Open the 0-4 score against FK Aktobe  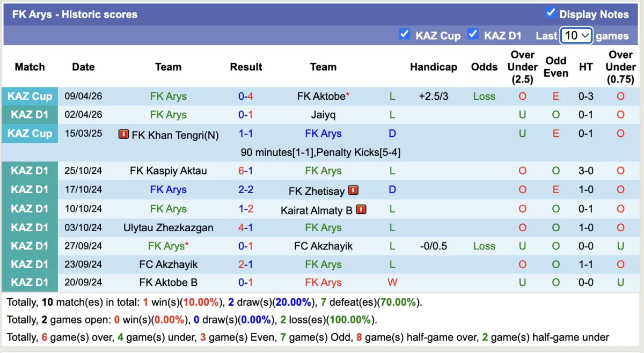point(246,97)
